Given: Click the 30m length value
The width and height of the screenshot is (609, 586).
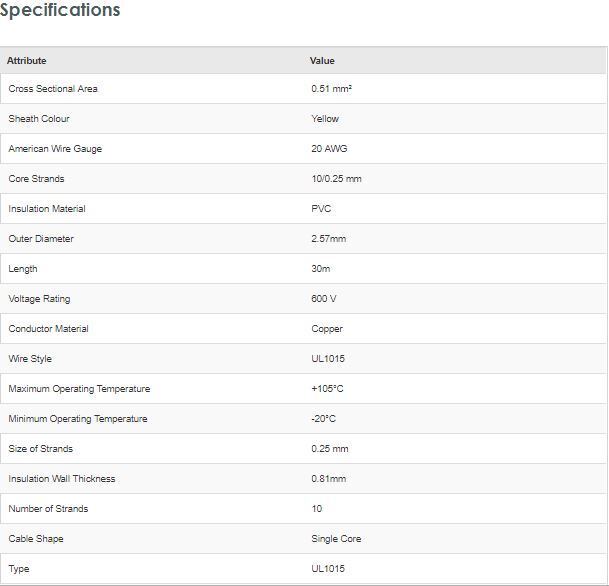Looking at the screenshot, I should pyautogui.click(x=321, y=269).
